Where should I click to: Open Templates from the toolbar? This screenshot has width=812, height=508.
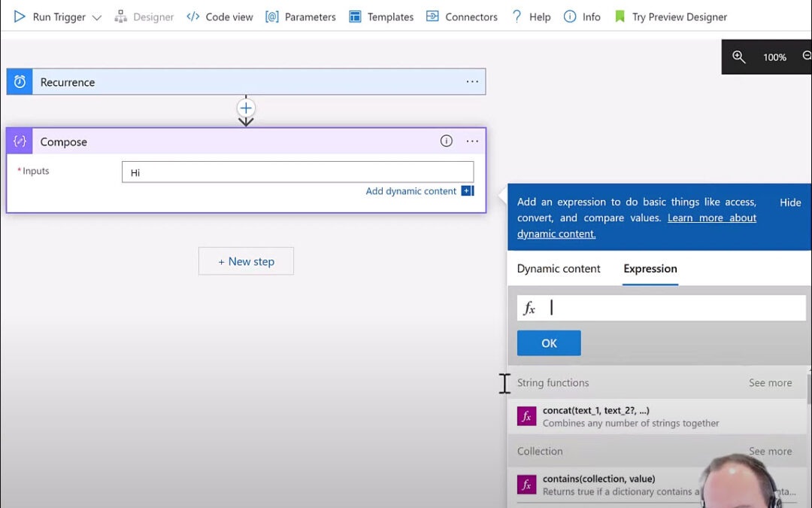point(381,17)
